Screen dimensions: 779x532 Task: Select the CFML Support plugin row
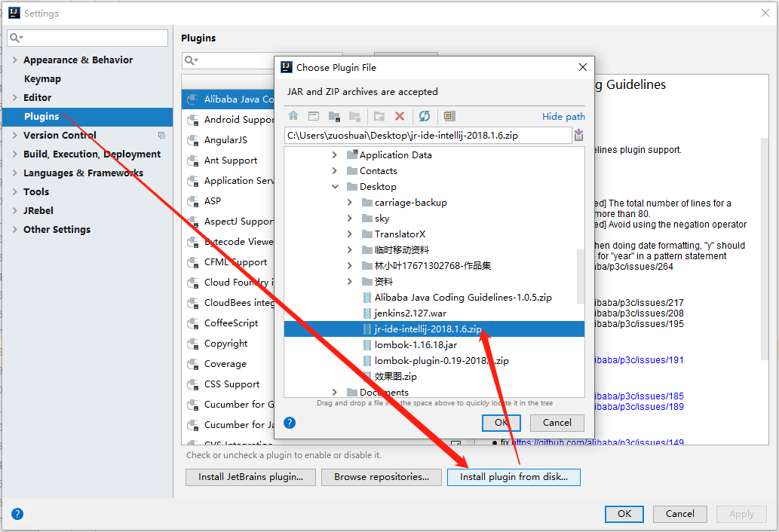point(228,262)
